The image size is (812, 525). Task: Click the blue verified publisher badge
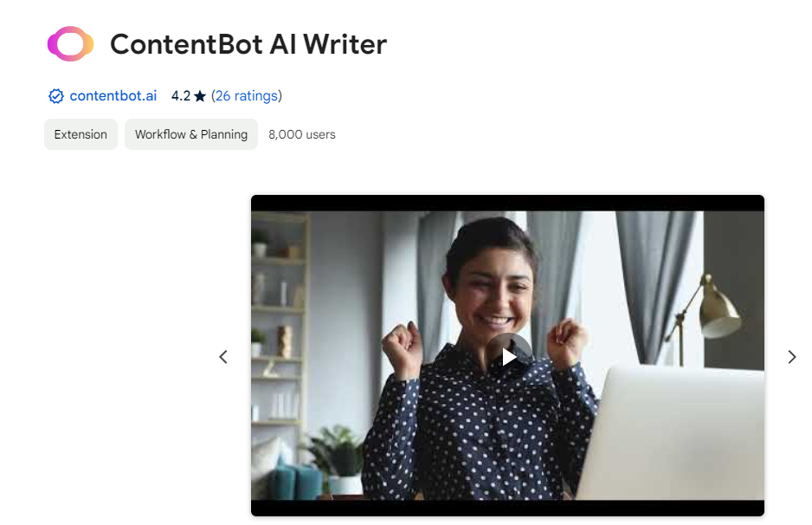pyautogui.click(x=56, y=96)
